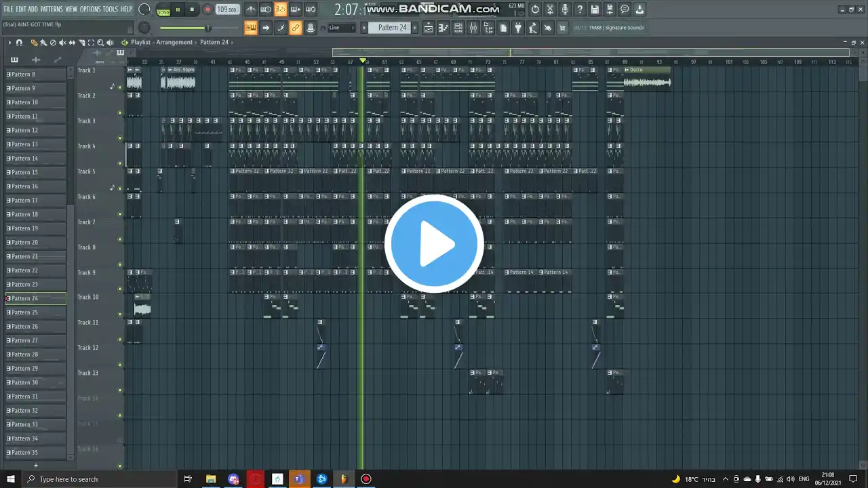Click the large play button overlay

coord(434,243)
